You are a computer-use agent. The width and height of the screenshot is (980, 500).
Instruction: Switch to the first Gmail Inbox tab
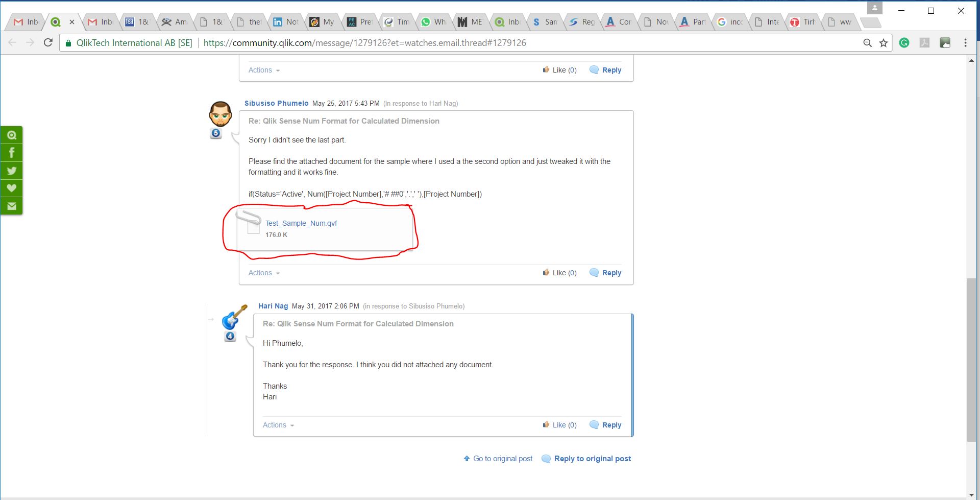27,22
